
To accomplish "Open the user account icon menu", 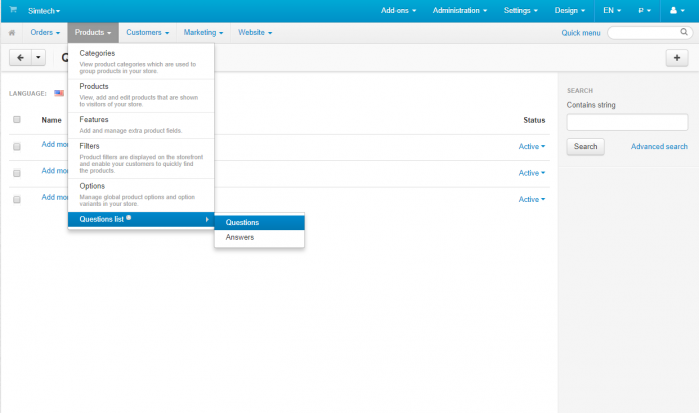I will (x=677, y=10).
